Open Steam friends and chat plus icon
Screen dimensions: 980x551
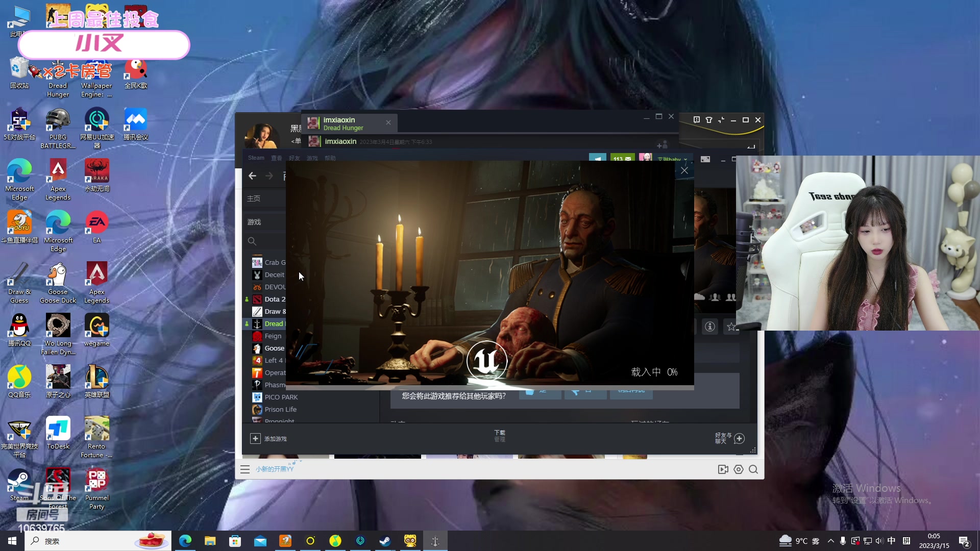[x=739, y=438]
